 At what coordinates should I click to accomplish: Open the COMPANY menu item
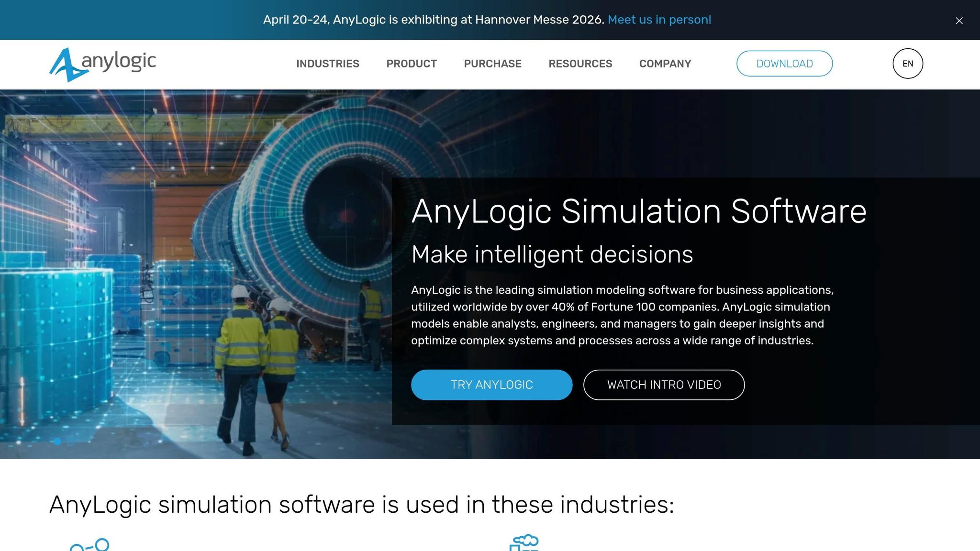(665, 63)
